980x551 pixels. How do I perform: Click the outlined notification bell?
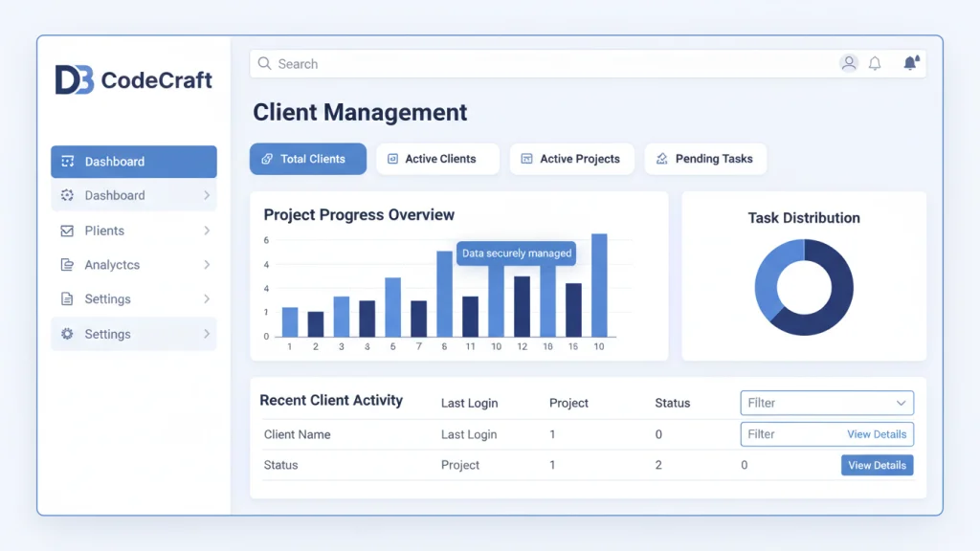click(875, 63)
